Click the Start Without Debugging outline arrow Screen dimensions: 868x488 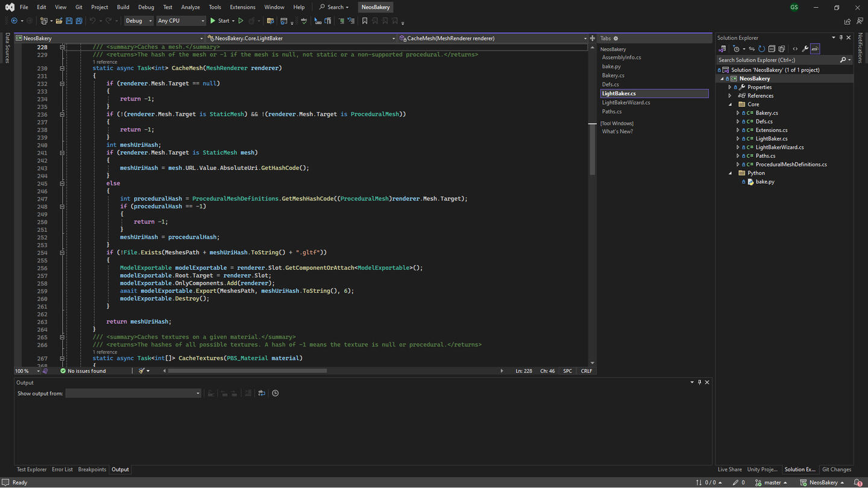(241, 21)
